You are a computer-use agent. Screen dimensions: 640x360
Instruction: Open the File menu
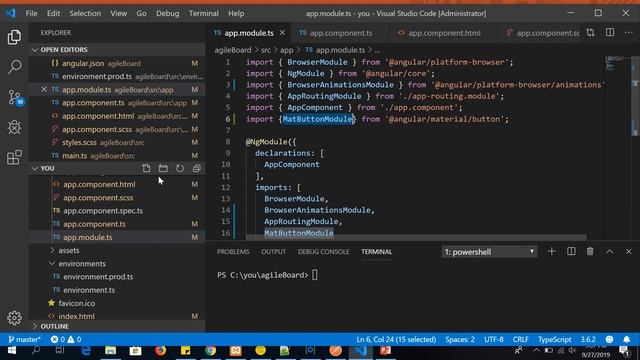[31, 13]
